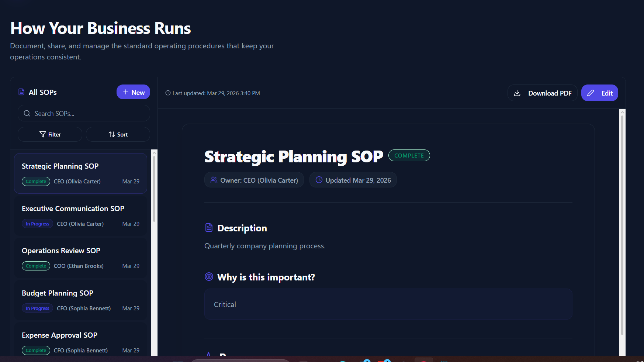Create a new SOP with New button

[x=133, y=92]
